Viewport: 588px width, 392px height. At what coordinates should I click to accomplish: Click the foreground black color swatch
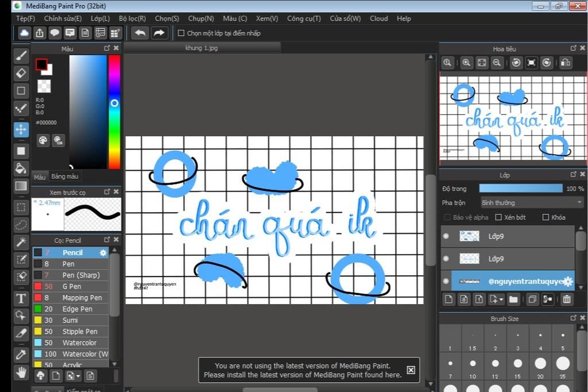(41, 64)
